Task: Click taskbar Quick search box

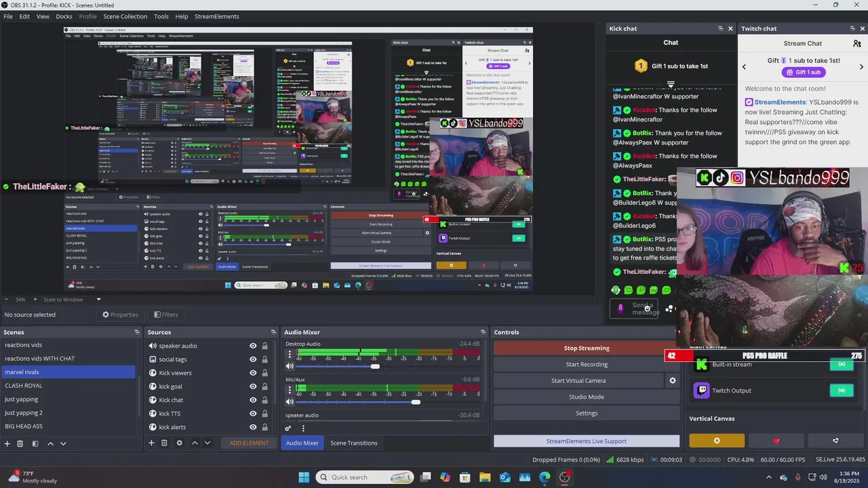Action: pyautogui.click(x=365, y=477)
